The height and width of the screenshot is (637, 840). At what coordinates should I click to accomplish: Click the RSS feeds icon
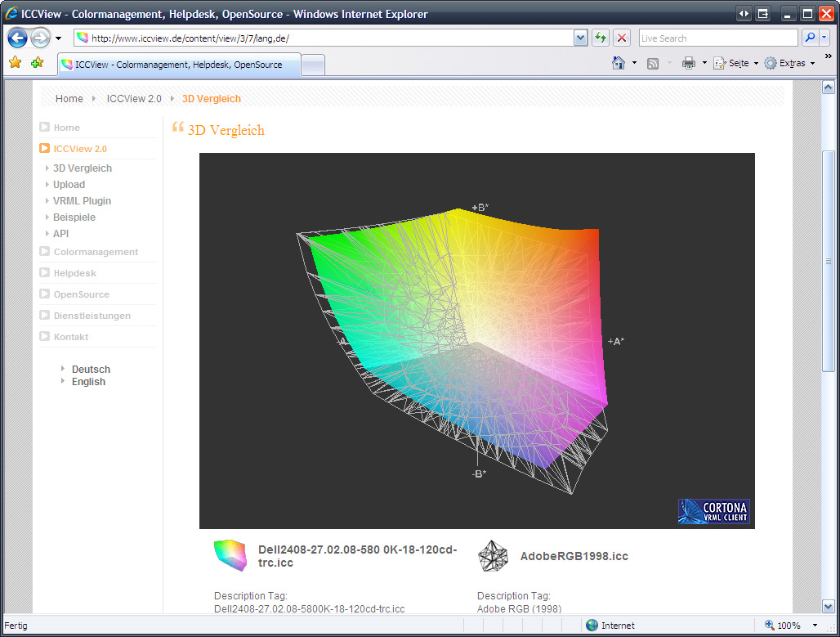tap(653, 63)
